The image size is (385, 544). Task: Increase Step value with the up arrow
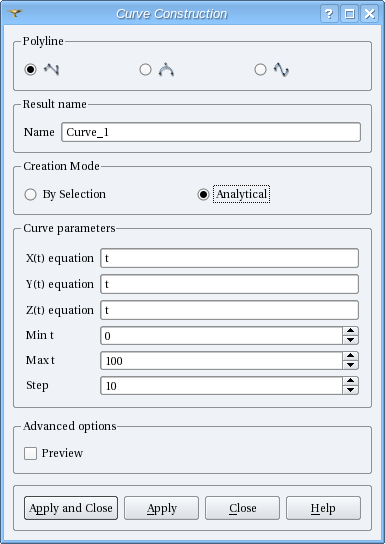click(x=350, y=381)
